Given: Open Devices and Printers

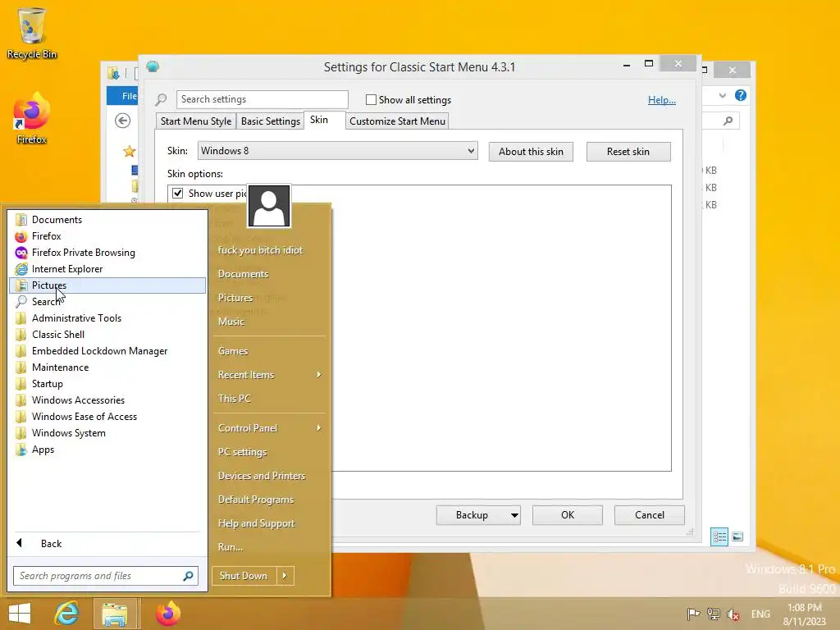Looking at the screenshot, I should 269,476.
